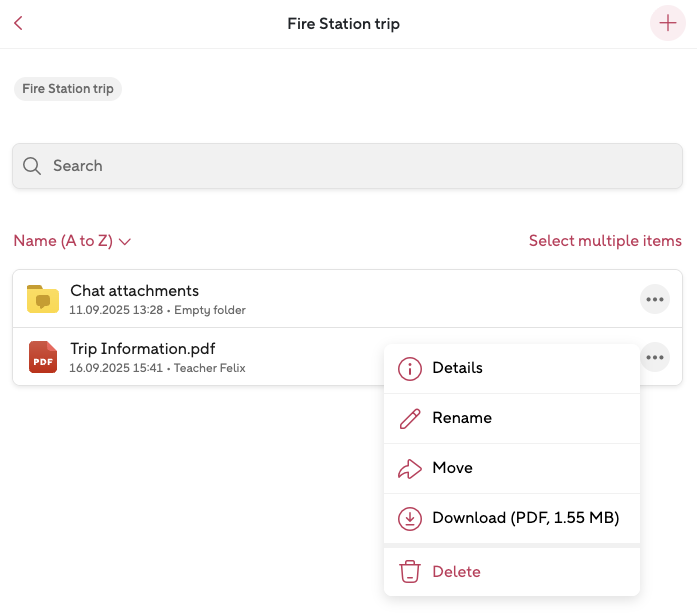Click the Details info icon

pos(410,369)
